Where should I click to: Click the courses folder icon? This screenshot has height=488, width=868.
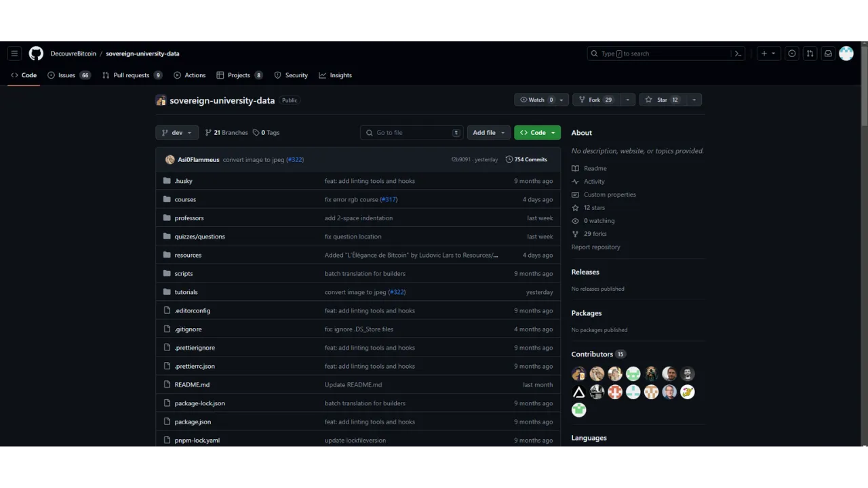[167, 199]
